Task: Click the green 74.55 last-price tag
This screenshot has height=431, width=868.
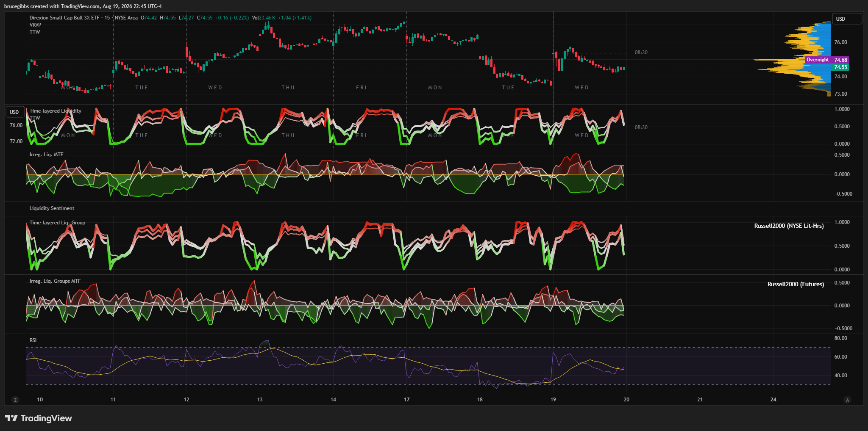Action: 841,67
